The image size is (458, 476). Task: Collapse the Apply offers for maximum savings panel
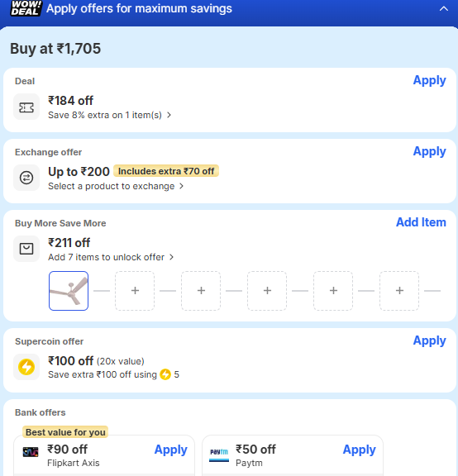[x=443, y=9]
